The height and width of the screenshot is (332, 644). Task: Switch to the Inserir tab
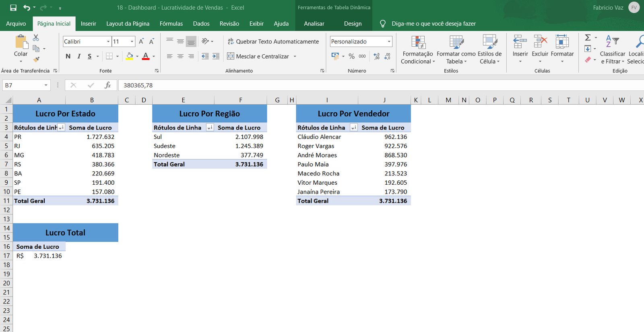click(x=89, y=24)
